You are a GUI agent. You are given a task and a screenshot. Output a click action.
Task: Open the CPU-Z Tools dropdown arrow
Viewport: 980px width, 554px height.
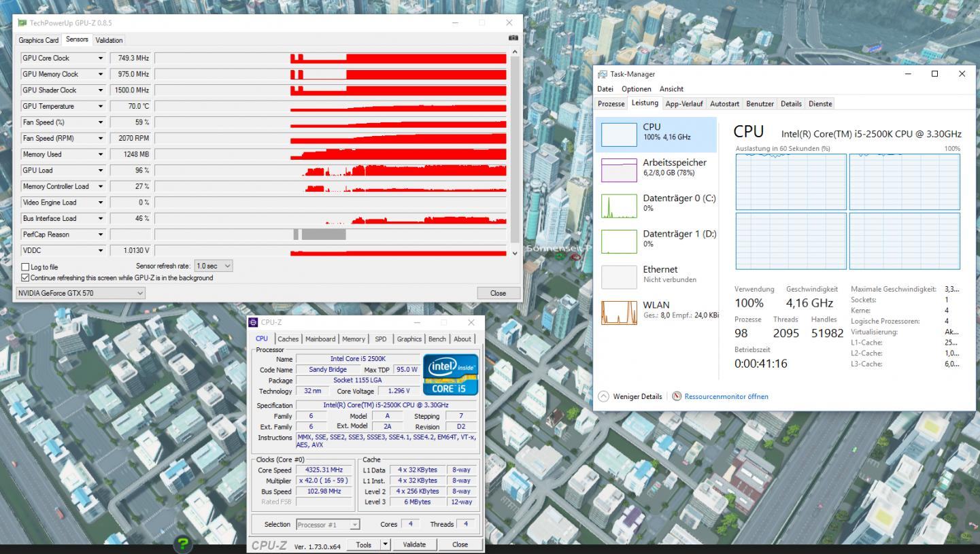click(386, 545)
